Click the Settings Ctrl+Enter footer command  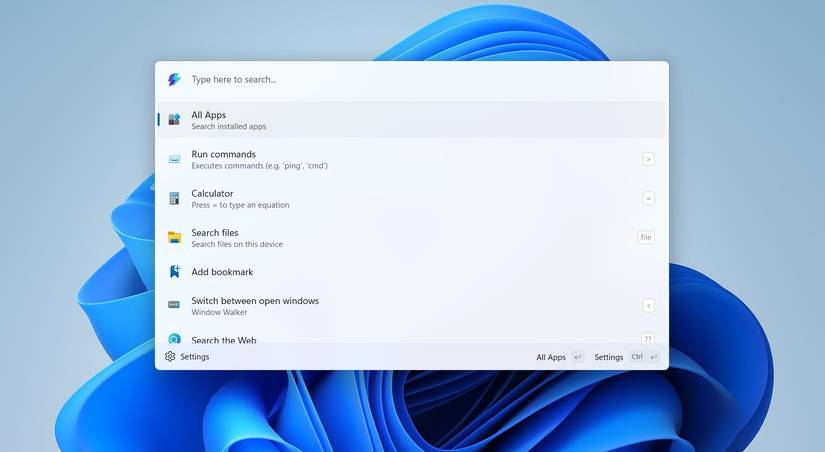[x=627, y=357]
